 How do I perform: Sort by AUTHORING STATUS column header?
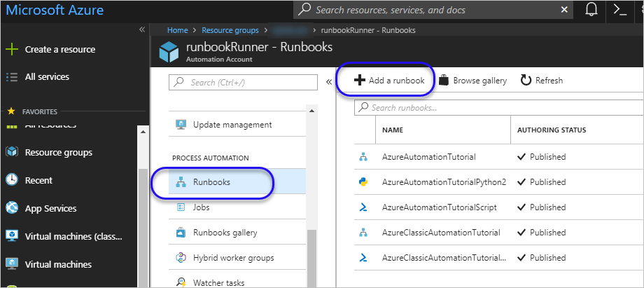[x=551, y=130]
